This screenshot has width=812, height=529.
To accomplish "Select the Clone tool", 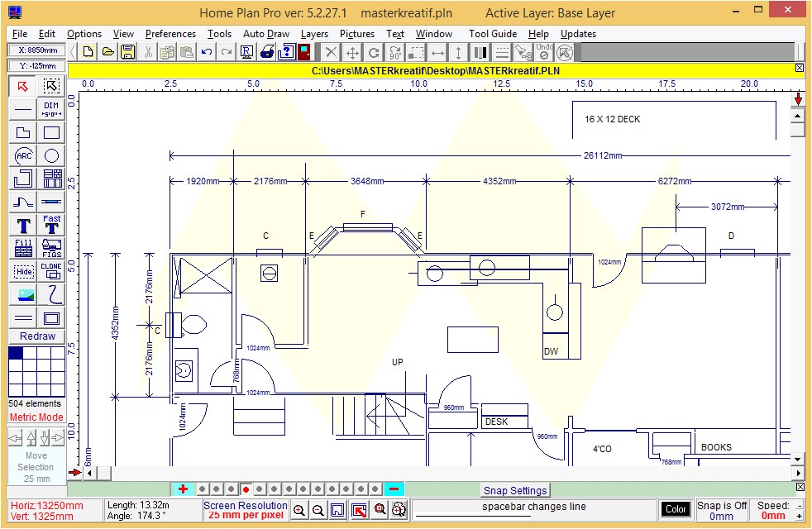I will click(50, 271).
